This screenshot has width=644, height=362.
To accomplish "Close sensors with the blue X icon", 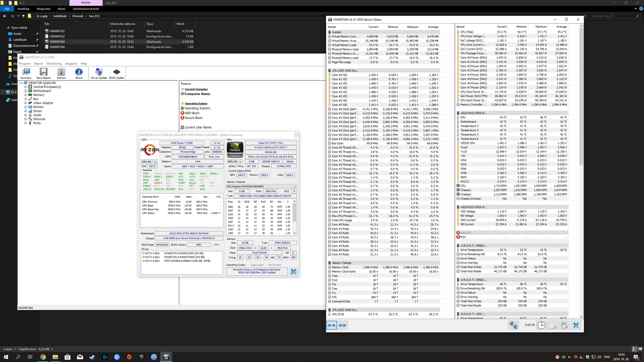I will (x=576, y=325).
